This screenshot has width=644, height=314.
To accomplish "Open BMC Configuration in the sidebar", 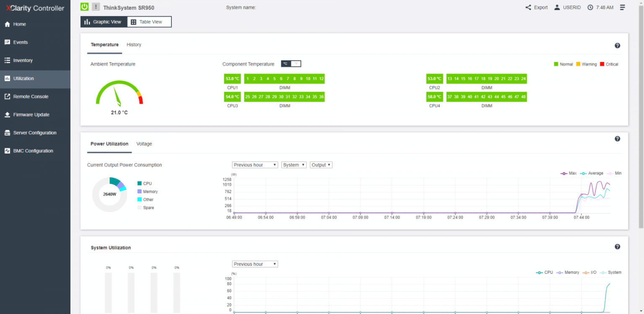I will click(35, 151).
